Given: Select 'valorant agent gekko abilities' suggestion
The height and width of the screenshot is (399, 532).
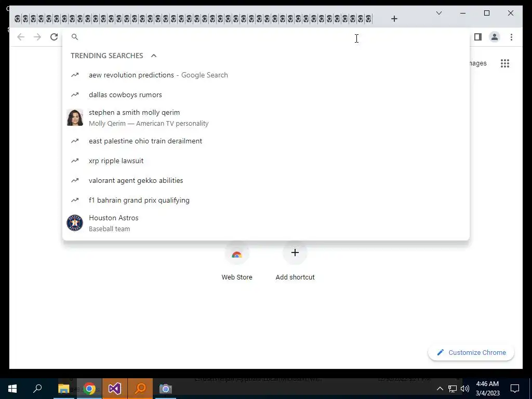Looking at the screenshot, I should (266, 180).
